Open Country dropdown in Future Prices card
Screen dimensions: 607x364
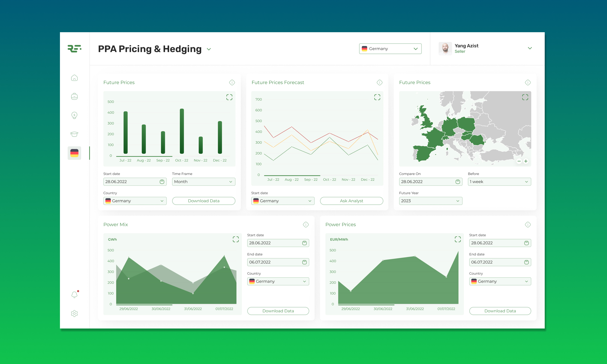click(x=135, y=201)
